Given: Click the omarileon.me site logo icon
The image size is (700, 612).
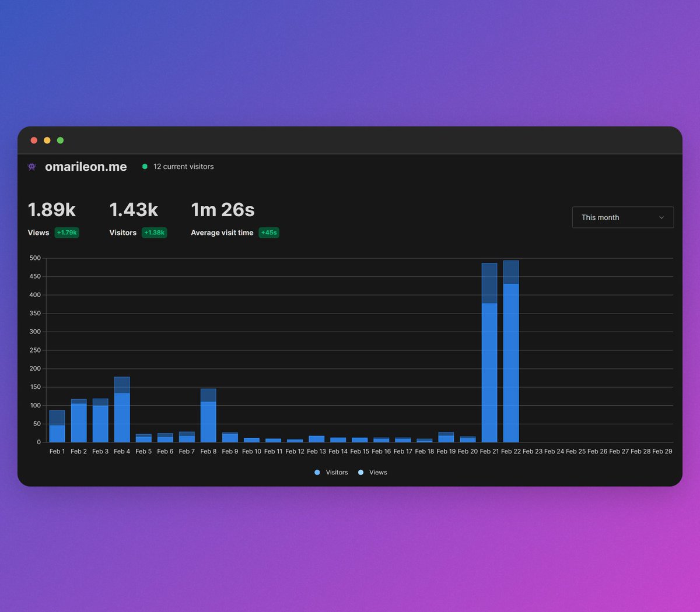Looking at the screenshot, I should pos(32,167).
